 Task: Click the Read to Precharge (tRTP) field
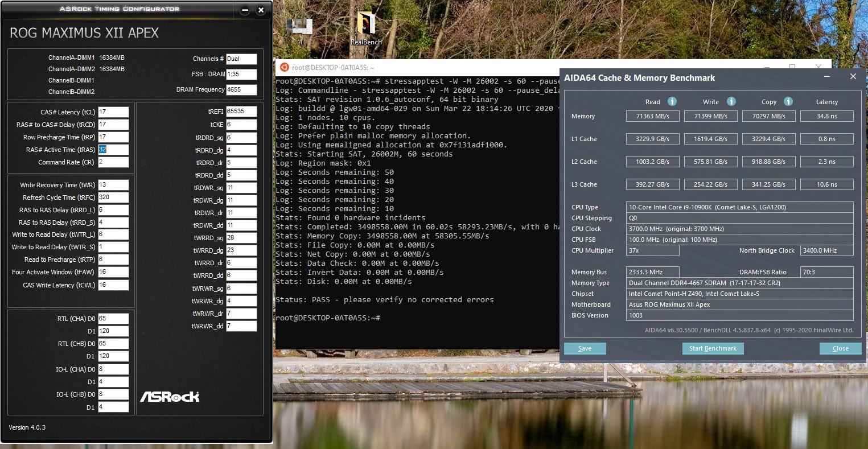click(113, 259)
